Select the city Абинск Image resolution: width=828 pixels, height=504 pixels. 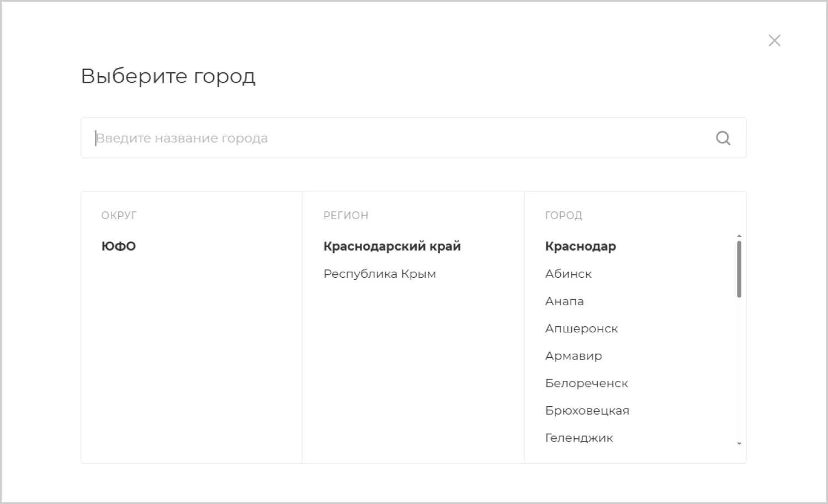569,274
